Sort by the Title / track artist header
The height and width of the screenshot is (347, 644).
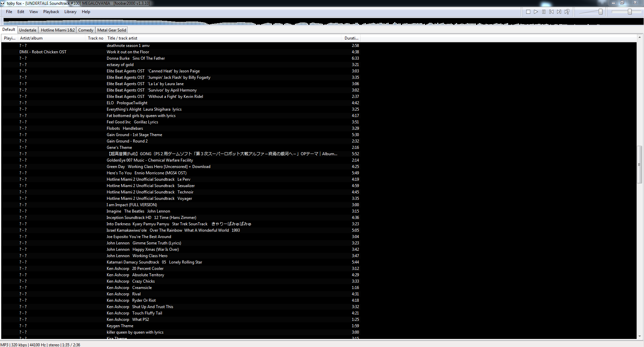pyautogui.click(x=223, y=38)
